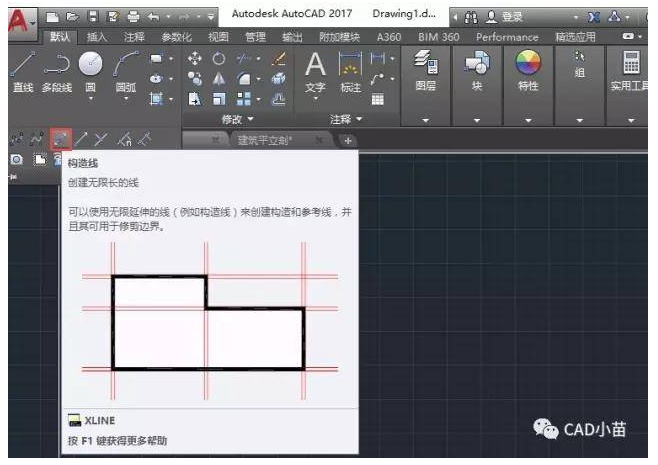
Task: Expand the Arc (圆弧) options arrow
Action: [126, 99]
